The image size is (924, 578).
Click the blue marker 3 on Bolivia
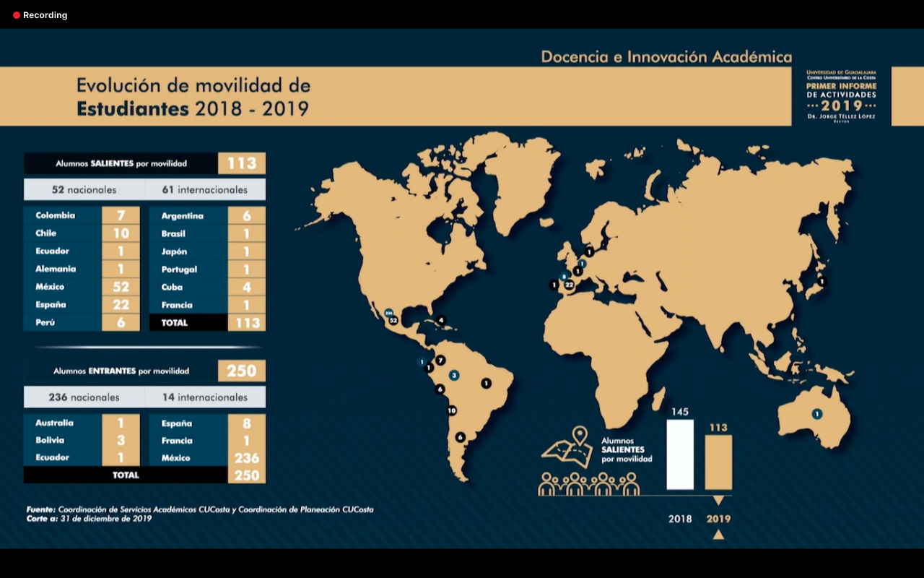[453, 375]
